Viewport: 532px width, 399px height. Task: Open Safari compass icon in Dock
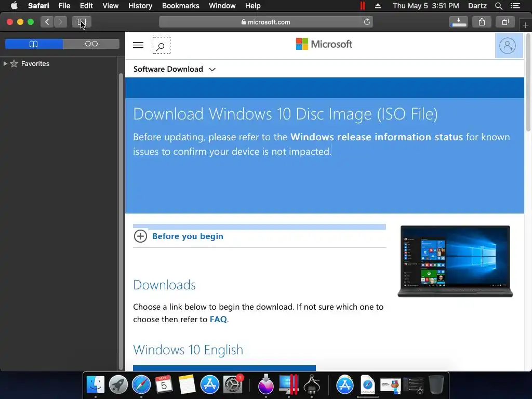tap(141, 385)
